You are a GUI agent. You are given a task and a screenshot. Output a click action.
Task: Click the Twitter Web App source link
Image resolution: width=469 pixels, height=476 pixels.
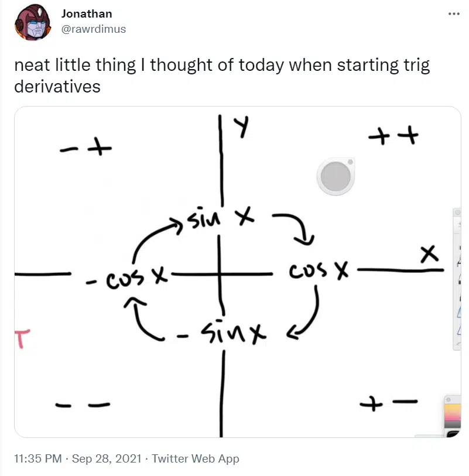click(196, 458)
